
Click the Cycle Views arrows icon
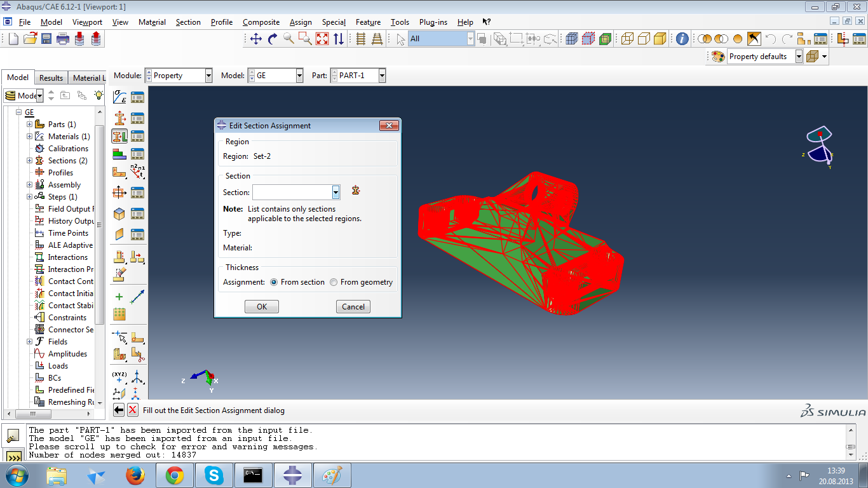point(339,39)
